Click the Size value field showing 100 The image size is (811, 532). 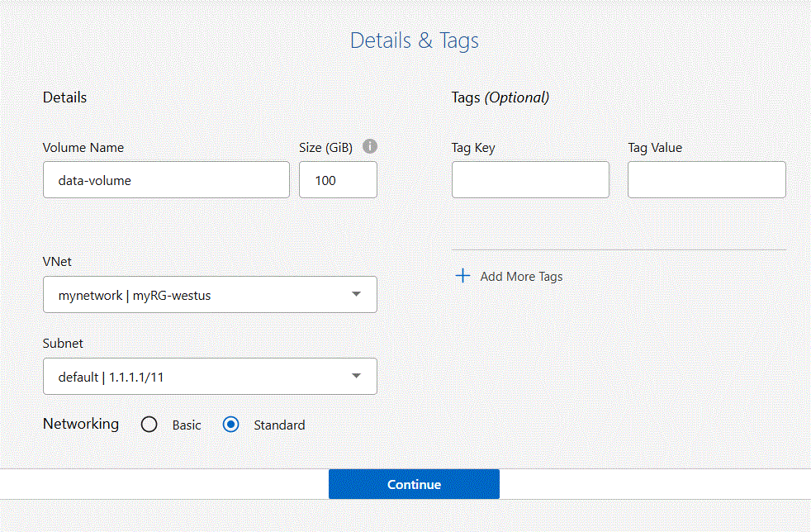(338, 179)
